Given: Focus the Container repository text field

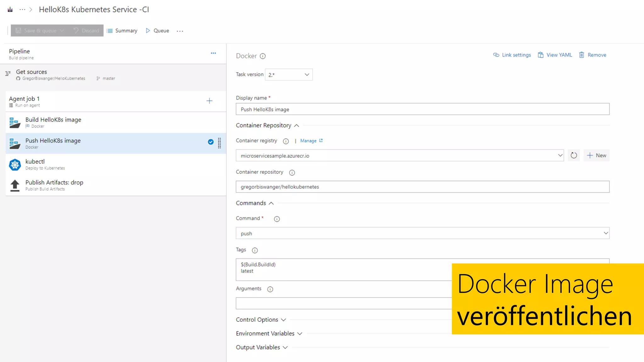Looking at the screenshot, I should point(422,187).
